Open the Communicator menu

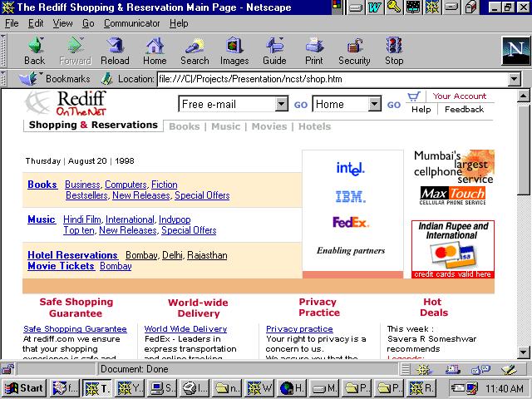click(x=131, y=23)
